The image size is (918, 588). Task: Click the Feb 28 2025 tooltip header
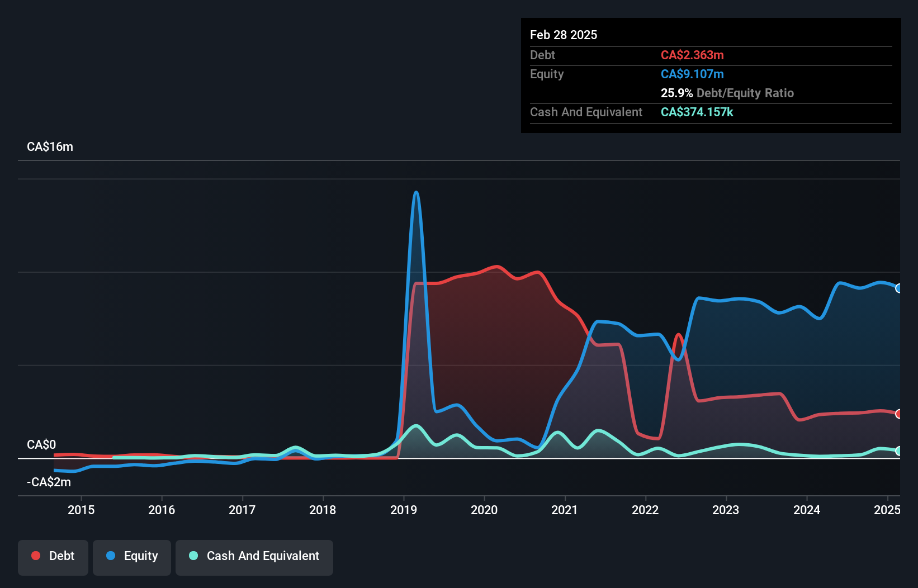564,35
